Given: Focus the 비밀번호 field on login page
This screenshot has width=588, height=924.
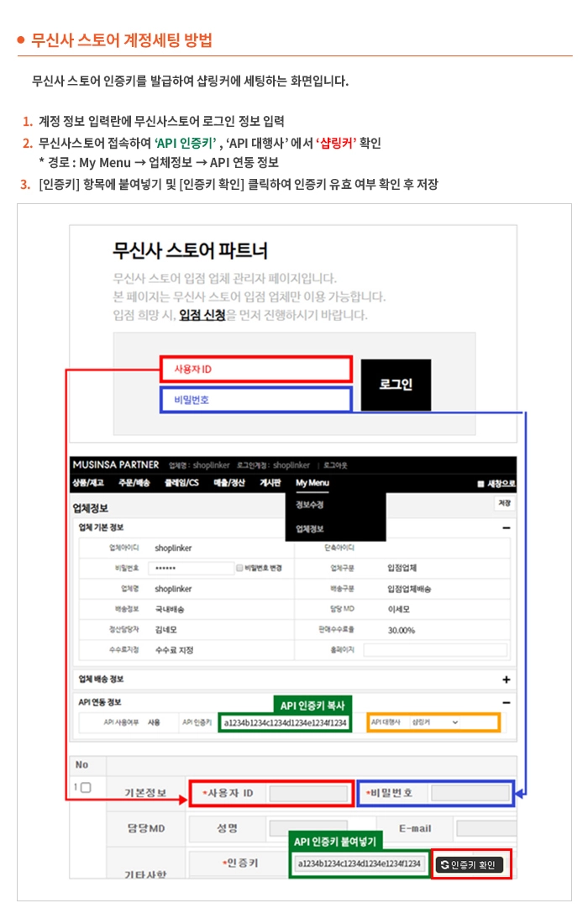Looking at the screenshot, I should tap(256, 400).
